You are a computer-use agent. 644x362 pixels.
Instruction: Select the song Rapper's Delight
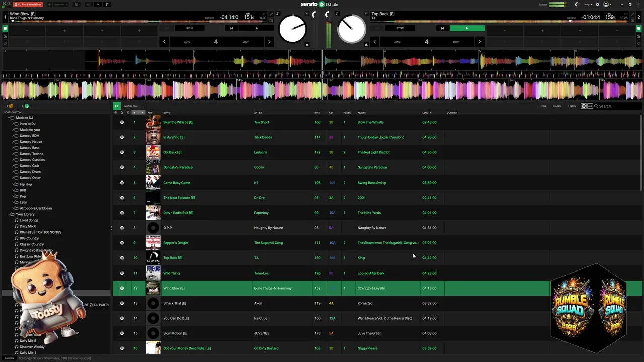(x=176, y=243)
